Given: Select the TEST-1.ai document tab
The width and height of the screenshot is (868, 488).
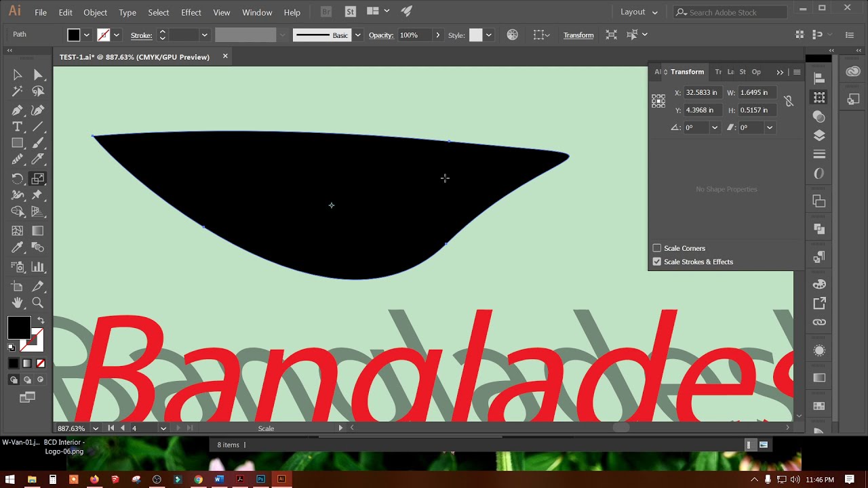Looking at the screenshot, I should [x=134, y=57].
